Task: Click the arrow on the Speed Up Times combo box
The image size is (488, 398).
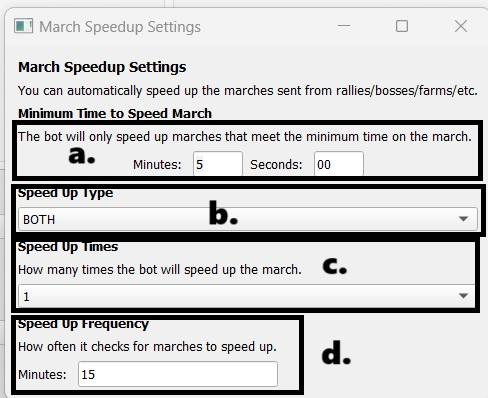Action: 463,296
